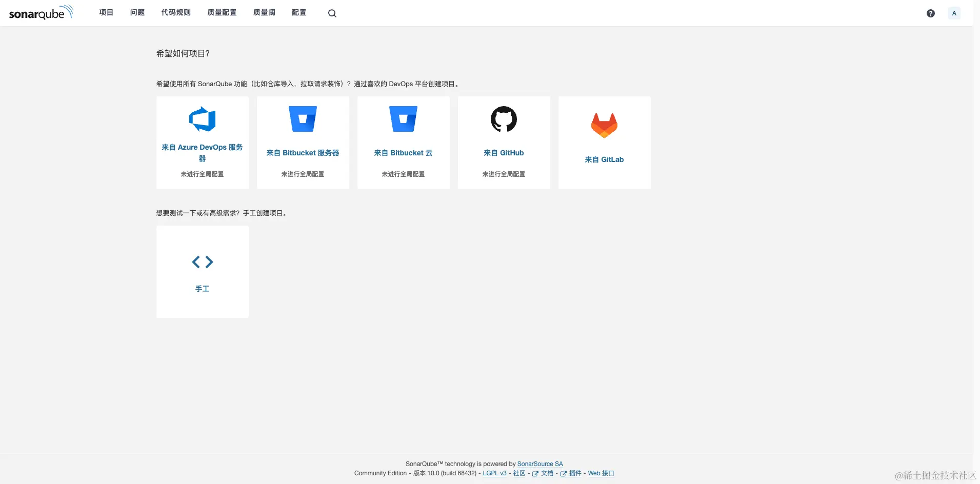Open the 质量配置 menu item
Image resolution: width=980 pixels, height=484 pixels.
click(222, 13)
